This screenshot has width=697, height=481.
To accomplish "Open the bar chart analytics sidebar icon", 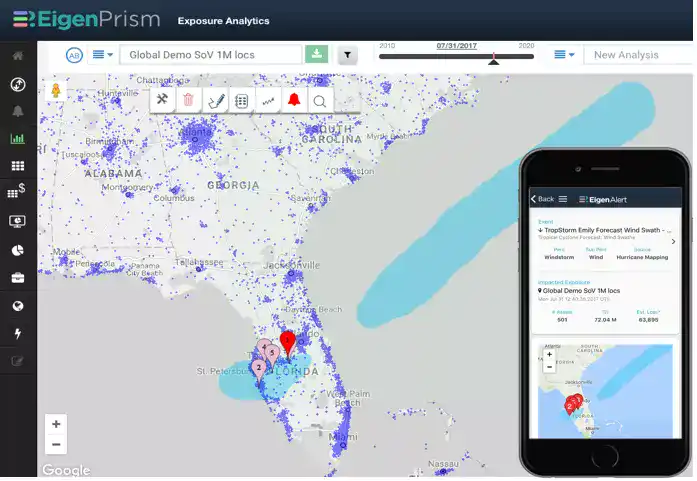I will [18, 139].
